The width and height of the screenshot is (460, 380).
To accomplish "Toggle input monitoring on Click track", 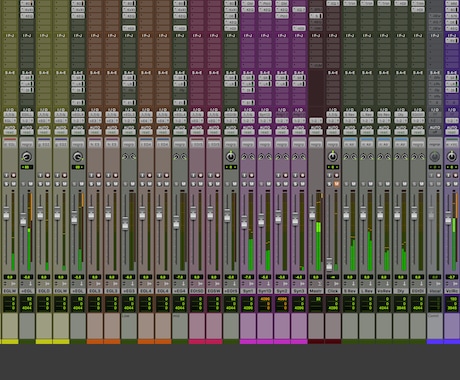I will [x=330, y=175].
